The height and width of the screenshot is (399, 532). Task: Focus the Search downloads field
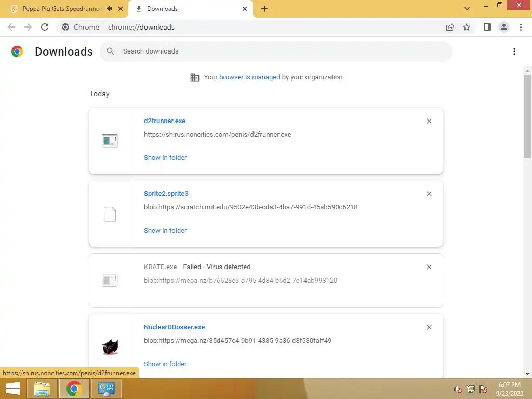pyautogui.click(x=276, y=51)
